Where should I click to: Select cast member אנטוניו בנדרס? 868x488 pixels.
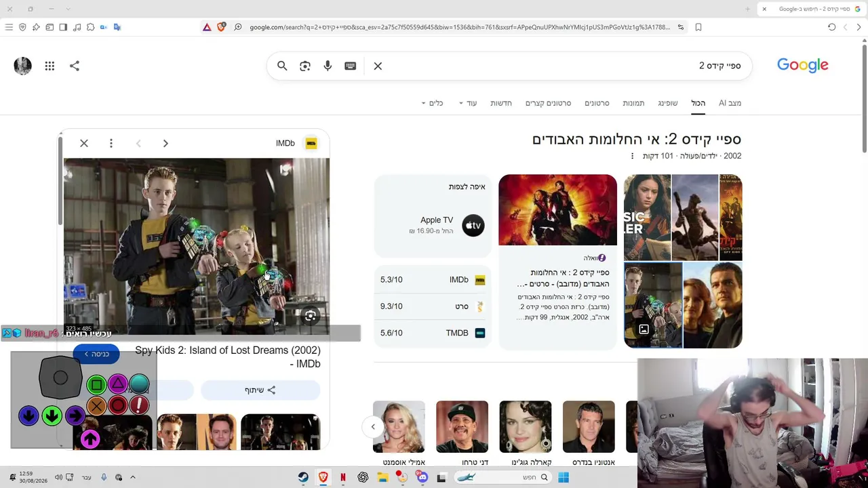pyautogui.click(x=589, y=434)
